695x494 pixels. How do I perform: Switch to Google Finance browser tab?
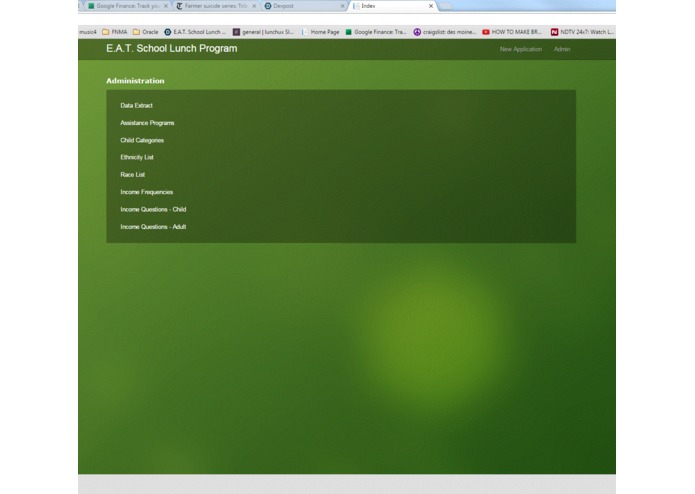point(127,6)
